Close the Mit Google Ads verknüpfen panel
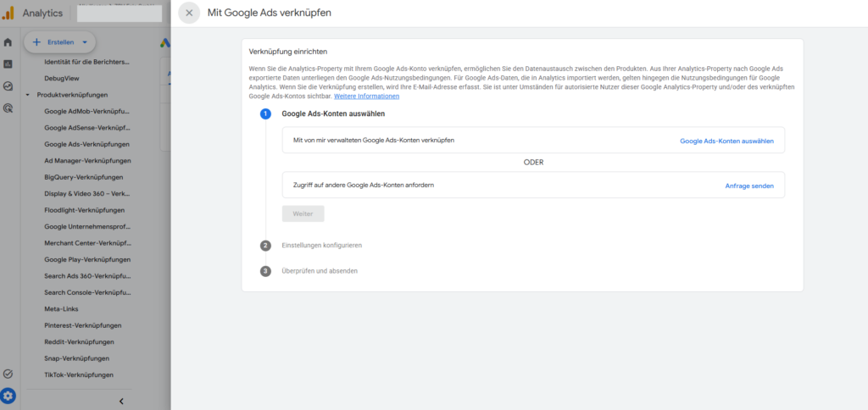The width and height of the screenshot is (868, 410). [x=189, y=13]
